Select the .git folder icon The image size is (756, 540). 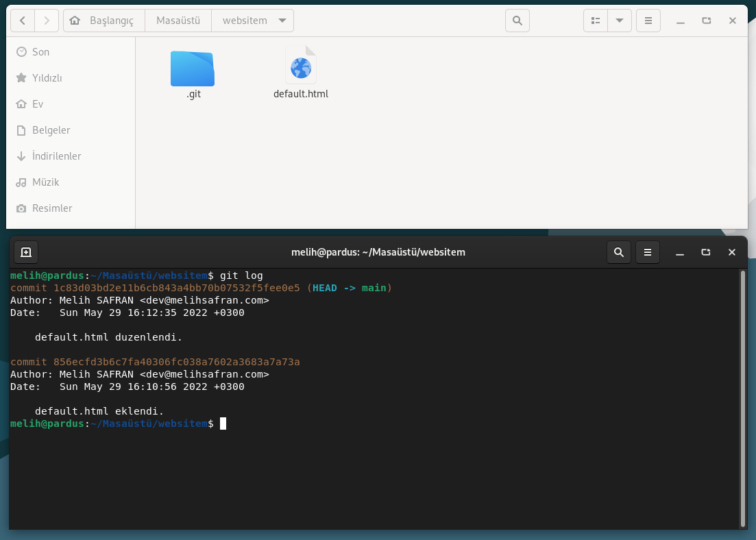(x=193, y=69)
